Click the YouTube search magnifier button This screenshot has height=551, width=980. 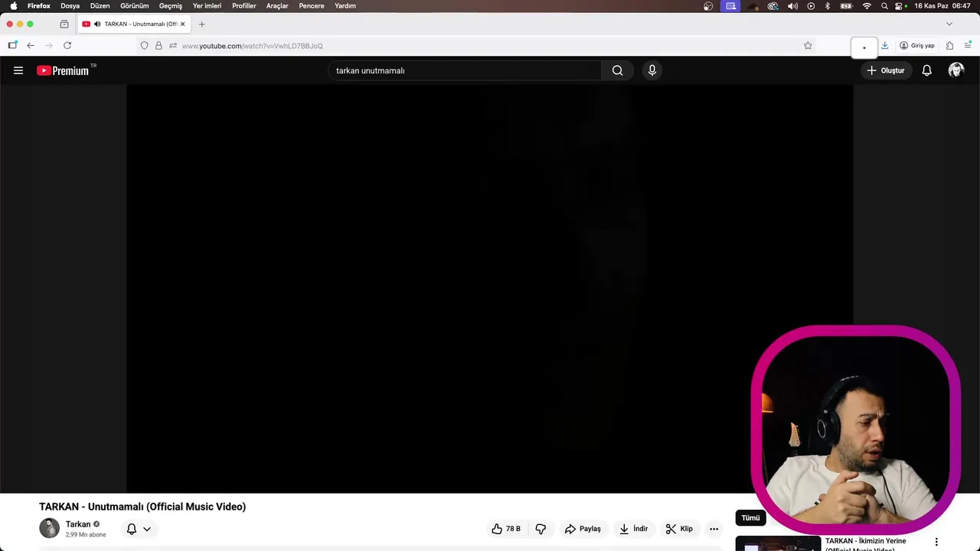pos(617,70)
